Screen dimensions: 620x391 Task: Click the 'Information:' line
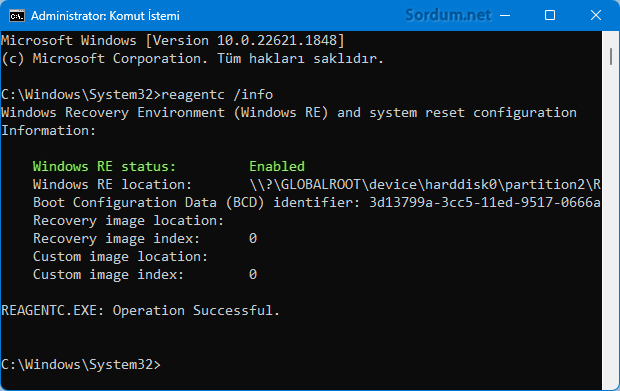49,130
